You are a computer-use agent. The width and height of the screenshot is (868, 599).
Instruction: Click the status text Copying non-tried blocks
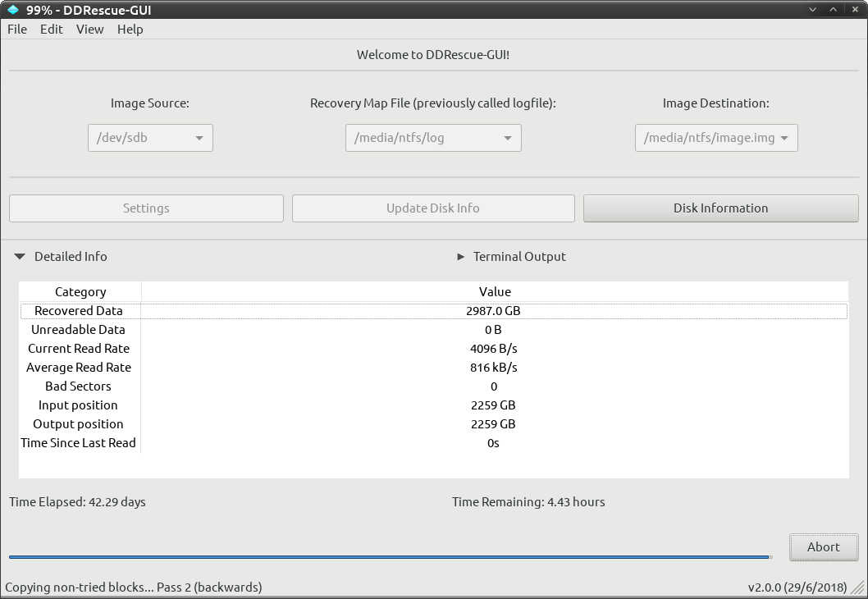click(134, 588)
